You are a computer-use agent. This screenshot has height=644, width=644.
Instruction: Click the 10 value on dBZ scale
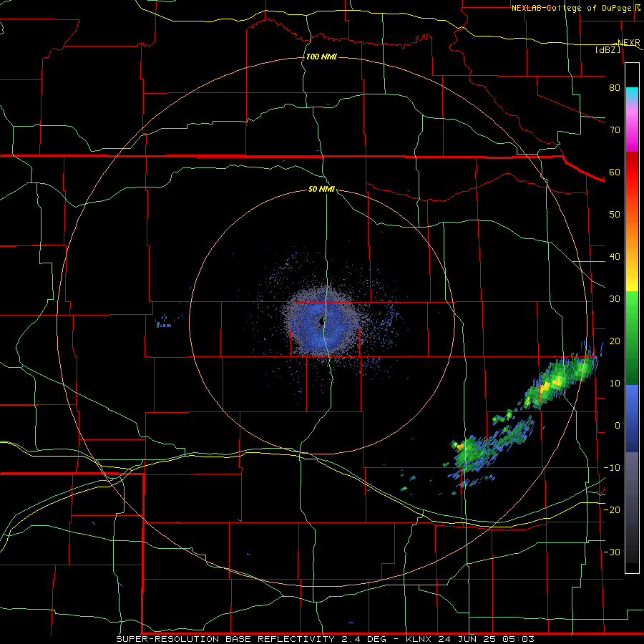(615, 384)
